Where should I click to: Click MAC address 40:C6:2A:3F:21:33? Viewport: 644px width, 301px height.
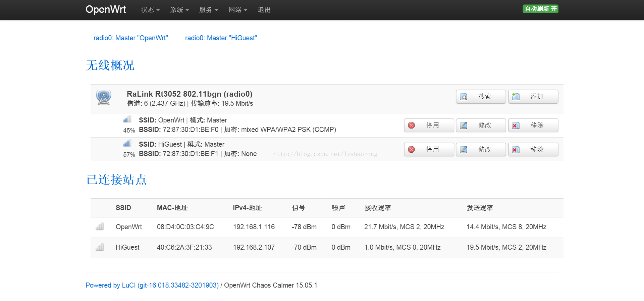(x=184, y=247)
